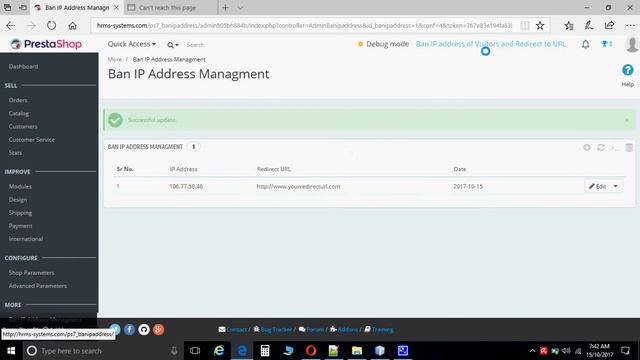Image resolution: width=640 pixels, height=360 pixels.
Task: Click the Debug mode indicator
Action: [x=383, y=44]
